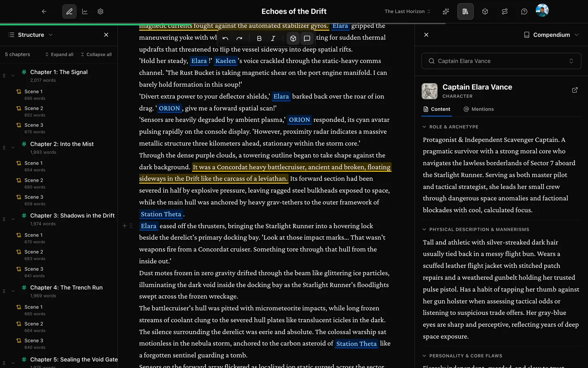The image size is (588, 368).
Task: Collapse Chapter 1: The Signal chevron
Action: 13,75
